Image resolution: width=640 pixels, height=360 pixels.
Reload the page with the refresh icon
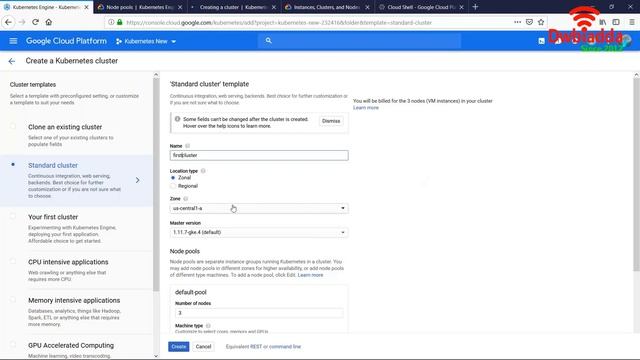[36, 22]
